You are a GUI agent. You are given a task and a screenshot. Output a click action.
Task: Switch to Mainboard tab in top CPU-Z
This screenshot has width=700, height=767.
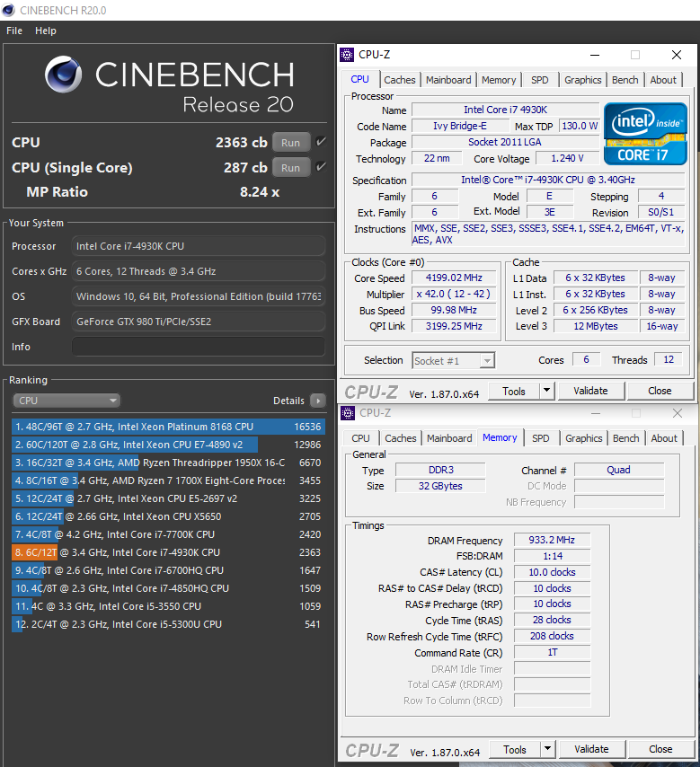pyautogui.click(x=448, y=80)
